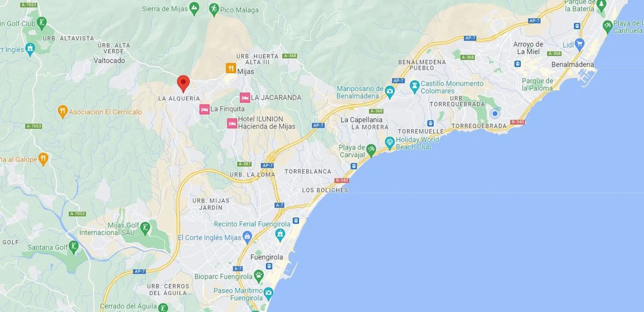Click the blue current location dot
This screenshot has width=644, height=312.
click(x=495, y=114)
